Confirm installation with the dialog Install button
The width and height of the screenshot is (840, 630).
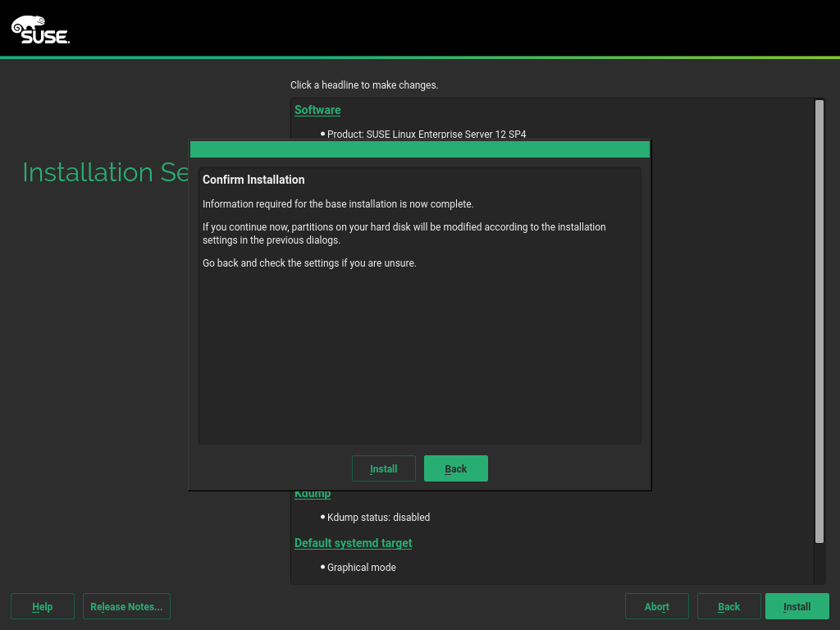click(383, 468)
